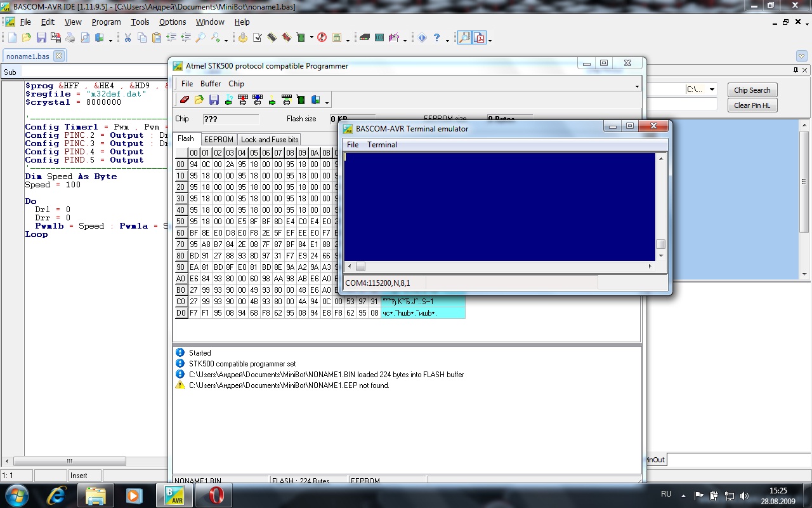Click save buffer icon in programmer window
This screenshot has width=812, height=508.
pos(214,100)
